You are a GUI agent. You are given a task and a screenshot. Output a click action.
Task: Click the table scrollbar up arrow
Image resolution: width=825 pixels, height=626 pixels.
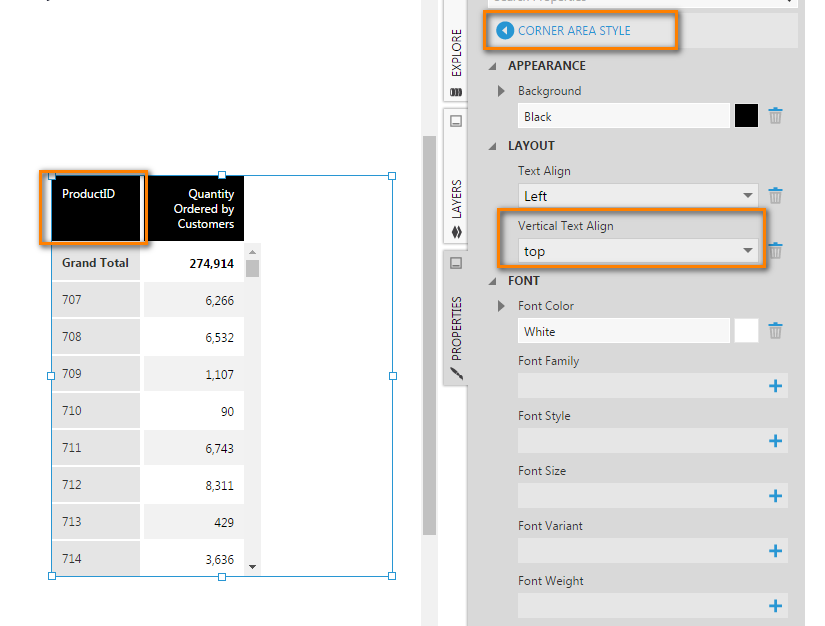(x=253, y=252)
